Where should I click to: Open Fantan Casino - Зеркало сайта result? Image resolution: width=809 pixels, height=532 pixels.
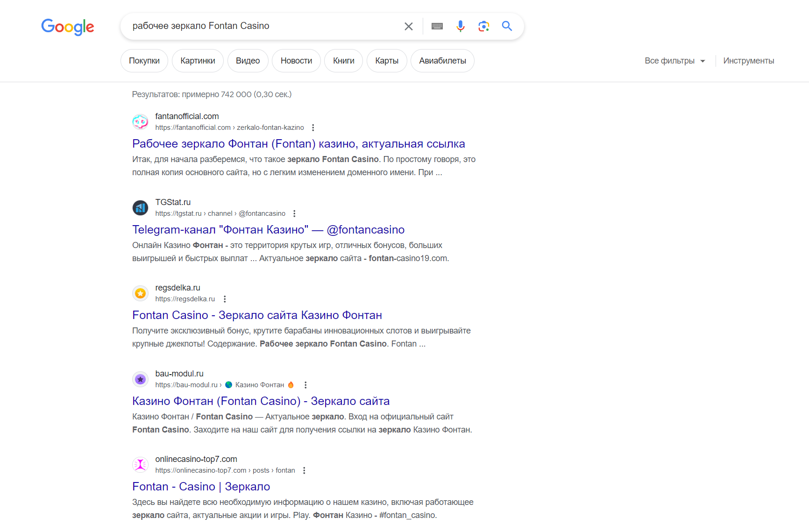click(257, 315)
